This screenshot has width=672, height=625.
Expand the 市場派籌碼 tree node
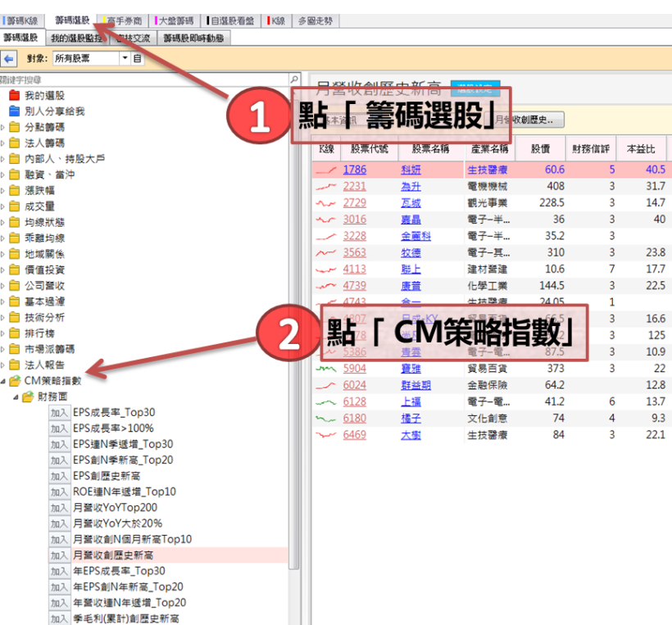[3, 349]
